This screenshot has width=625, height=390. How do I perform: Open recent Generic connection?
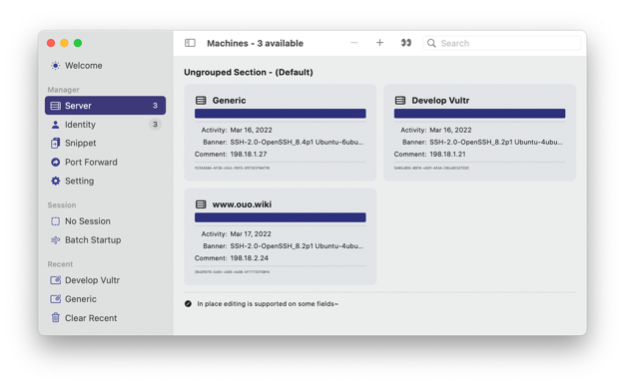105,299
